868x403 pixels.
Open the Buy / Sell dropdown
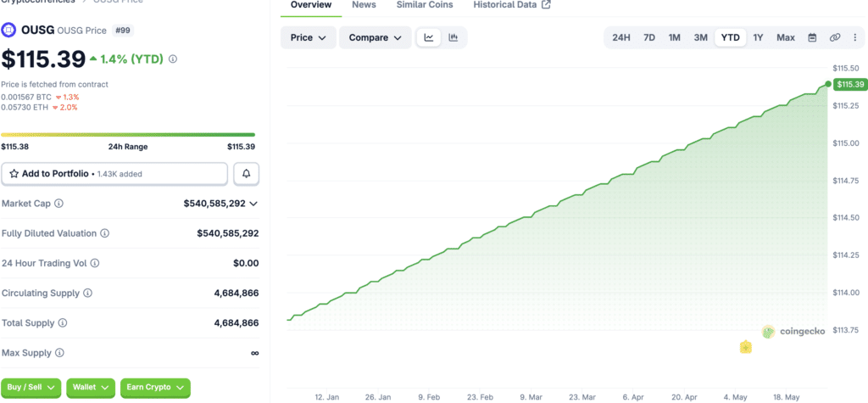[31, 387]
